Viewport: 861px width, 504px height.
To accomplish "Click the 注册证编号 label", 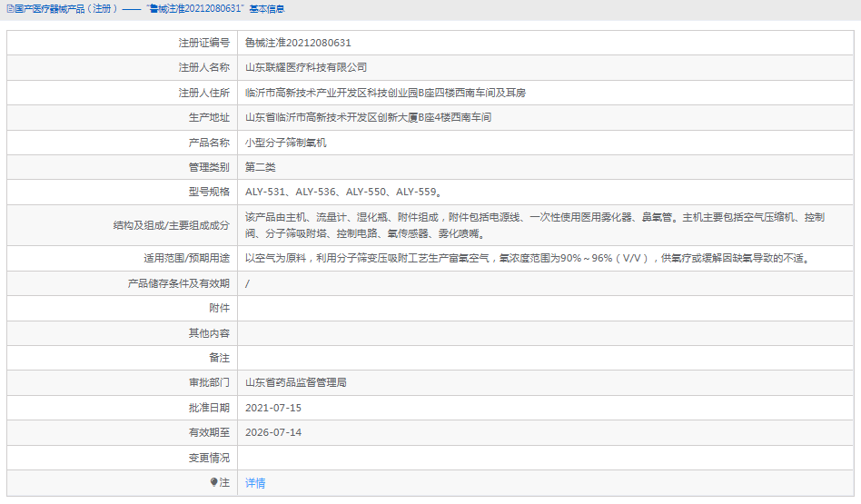I will click(x=203, y=43).
